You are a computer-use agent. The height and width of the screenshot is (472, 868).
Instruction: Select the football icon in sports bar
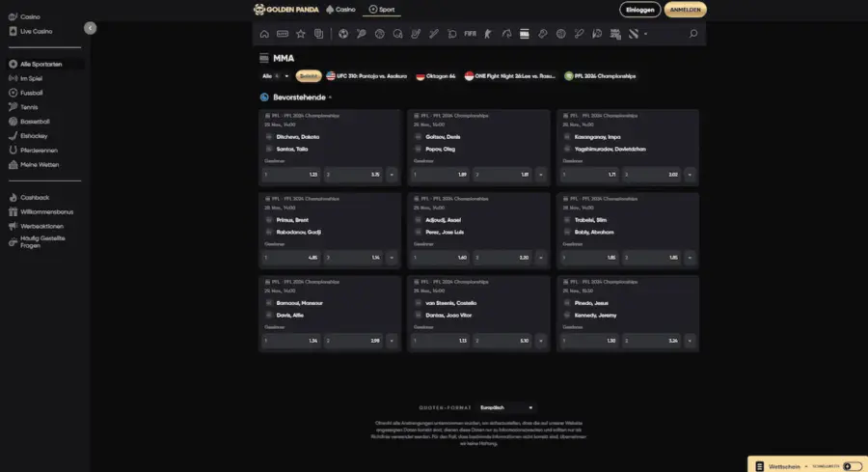[x=343, y=34]
